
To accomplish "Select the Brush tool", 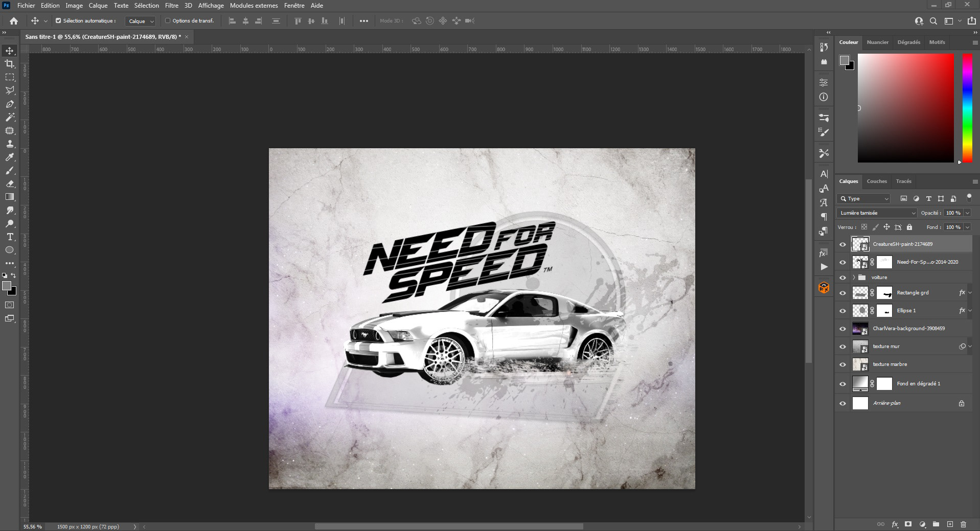I will coord(10,171).
